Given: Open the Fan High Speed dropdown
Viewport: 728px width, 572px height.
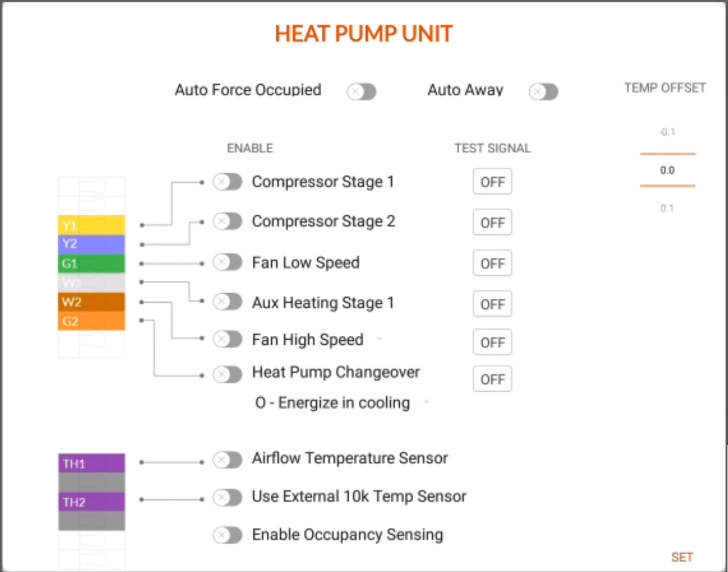Looking at the screenshot, I should click(x=380, y=339).
